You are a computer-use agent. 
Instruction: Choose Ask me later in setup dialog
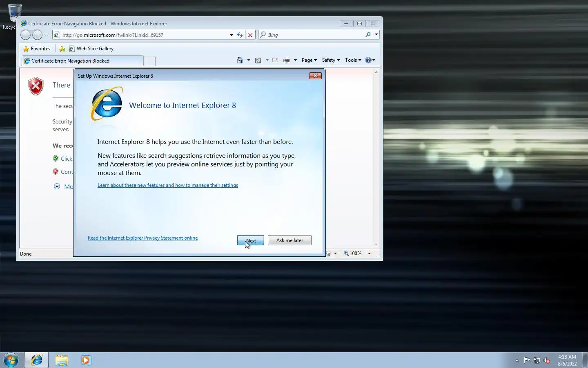(290, 240)
